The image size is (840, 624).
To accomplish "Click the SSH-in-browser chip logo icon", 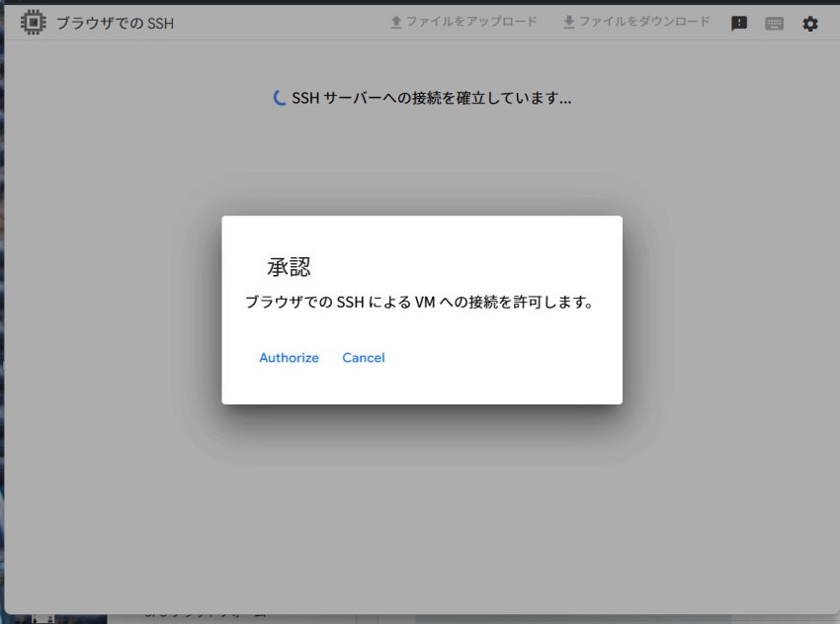I will pyautogui.click(x=35, y=23).
